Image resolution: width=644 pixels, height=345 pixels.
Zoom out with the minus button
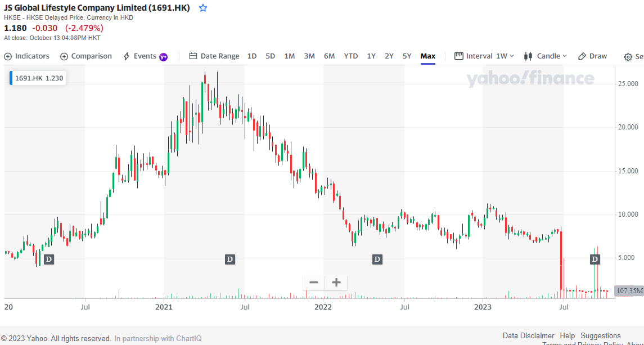tap(314, 283)
